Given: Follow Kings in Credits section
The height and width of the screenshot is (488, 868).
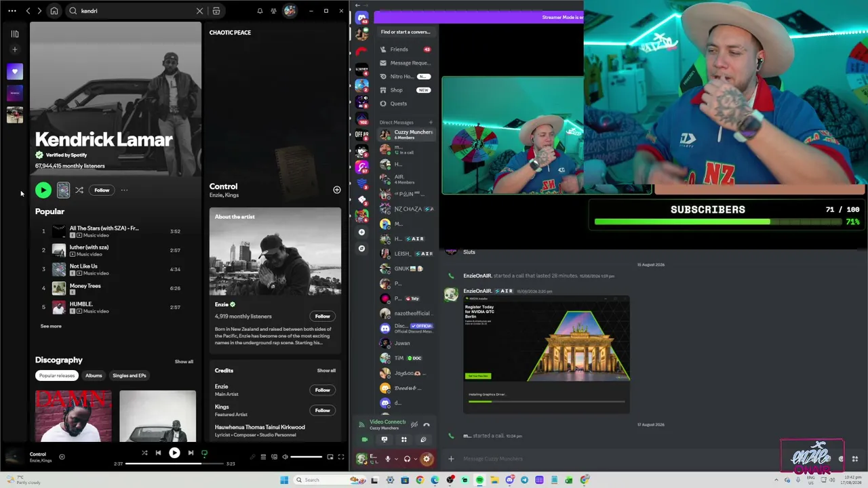Looking at the screenshot, I should (x=322, y=410).
